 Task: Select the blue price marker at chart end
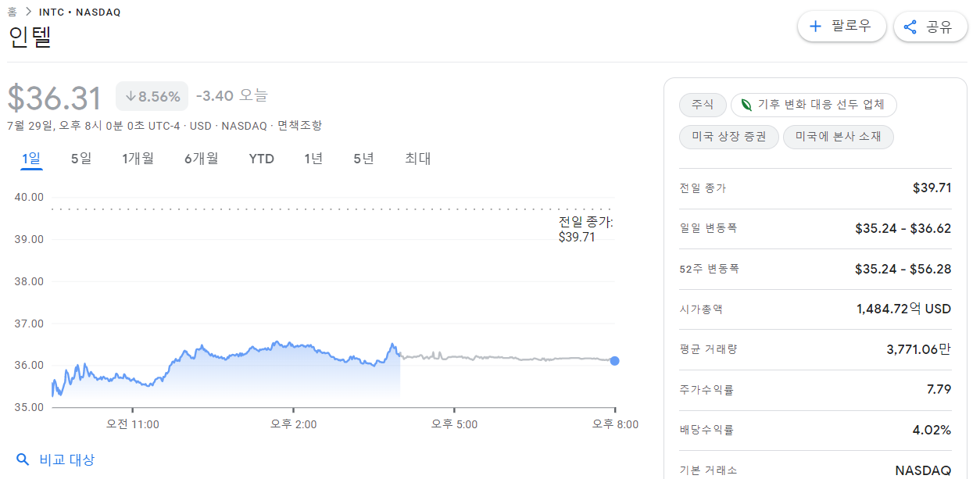(614, 361)
